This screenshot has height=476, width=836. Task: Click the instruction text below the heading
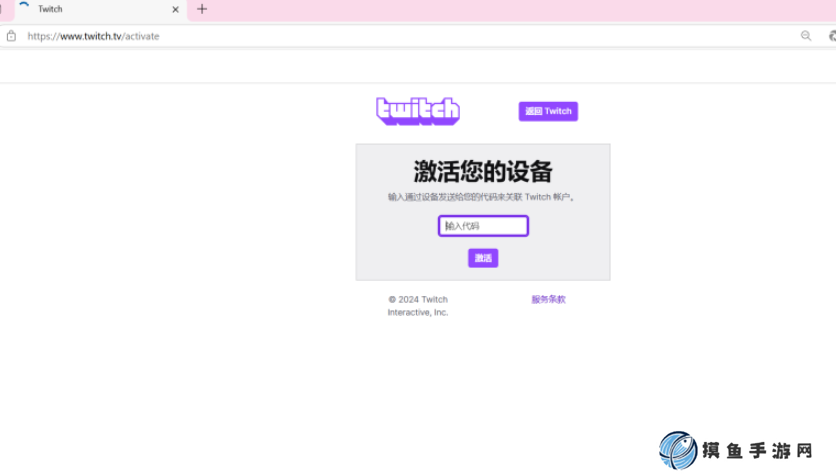[x=483, y=197]
